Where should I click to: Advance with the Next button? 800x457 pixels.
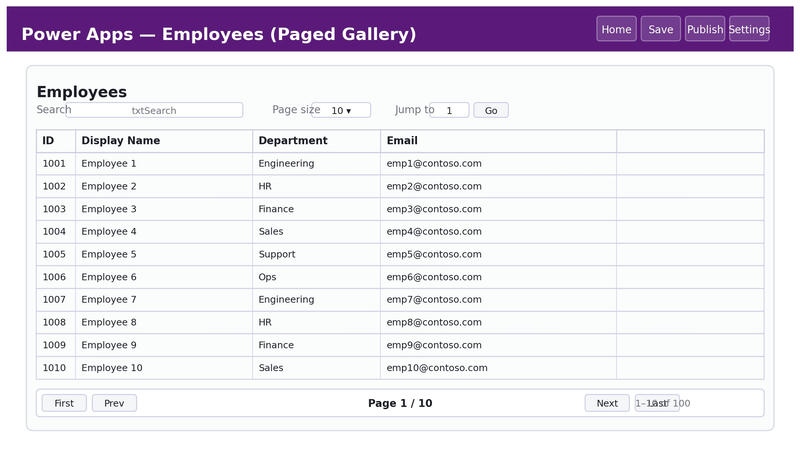pyautogui.click(x=607, y=403)
